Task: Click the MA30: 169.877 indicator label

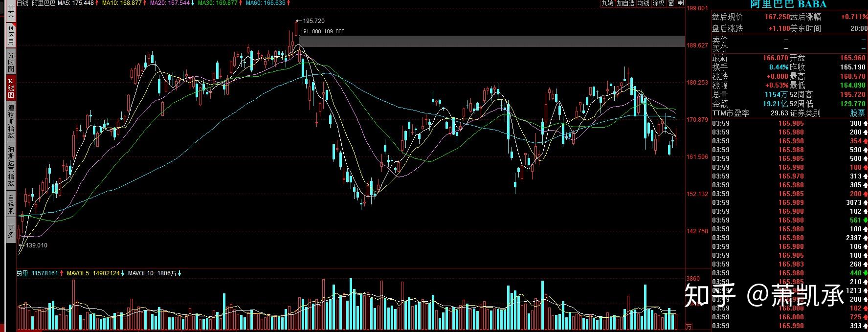Action: coord(218,3)
